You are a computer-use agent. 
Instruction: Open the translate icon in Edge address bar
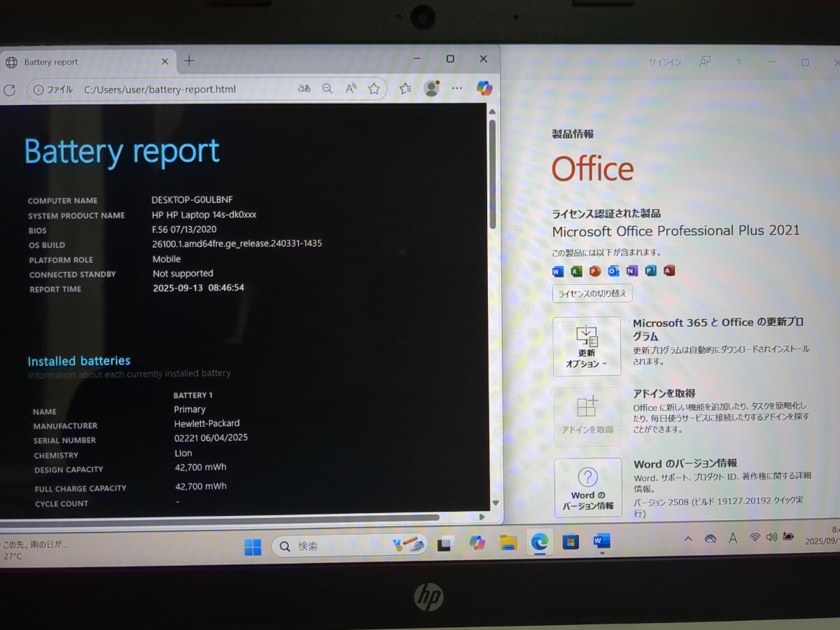[304, 89]
